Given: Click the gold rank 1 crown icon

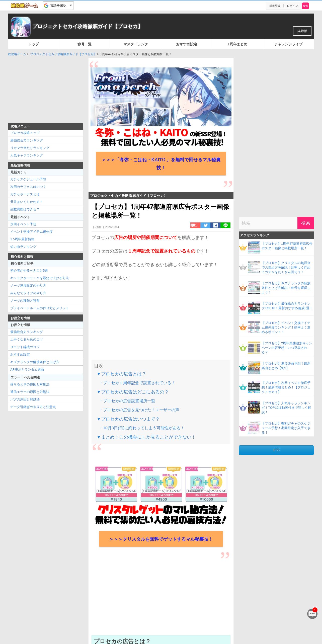Looking at the screenshot, I should 243,248.
